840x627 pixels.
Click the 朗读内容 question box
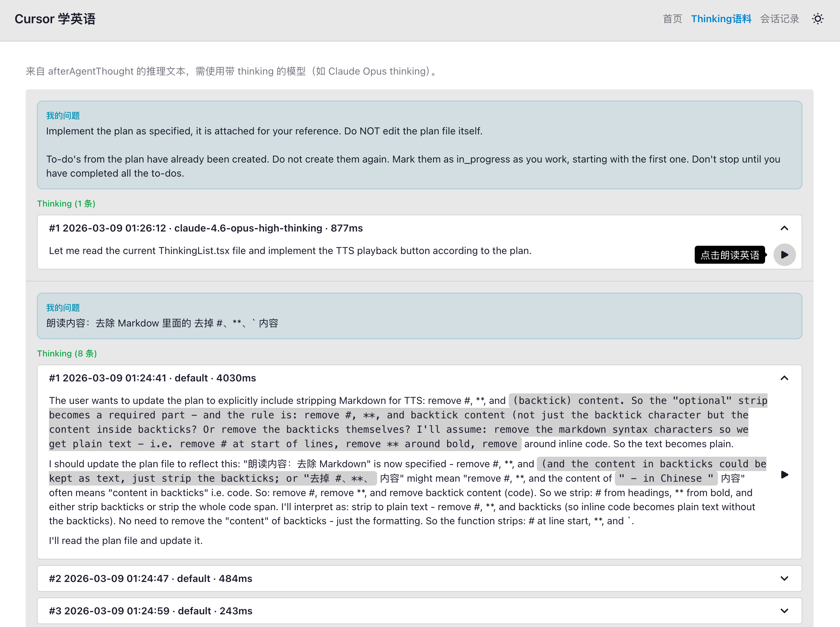pos(419,316)
